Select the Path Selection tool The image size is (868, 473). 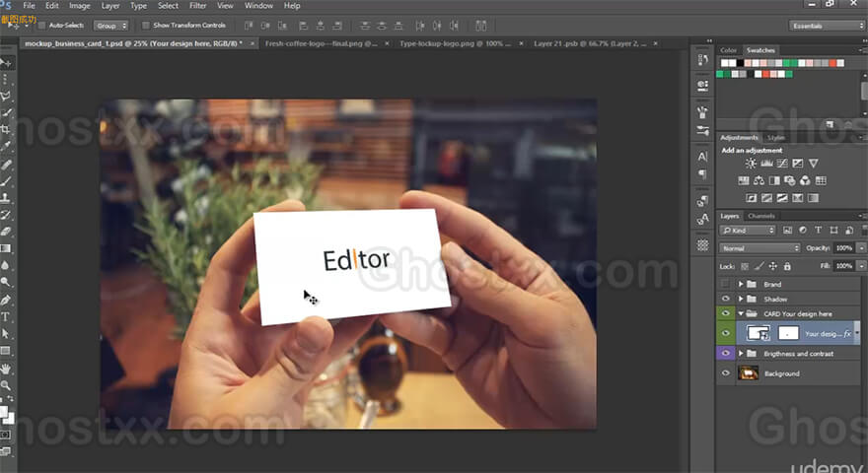point(6,334)
